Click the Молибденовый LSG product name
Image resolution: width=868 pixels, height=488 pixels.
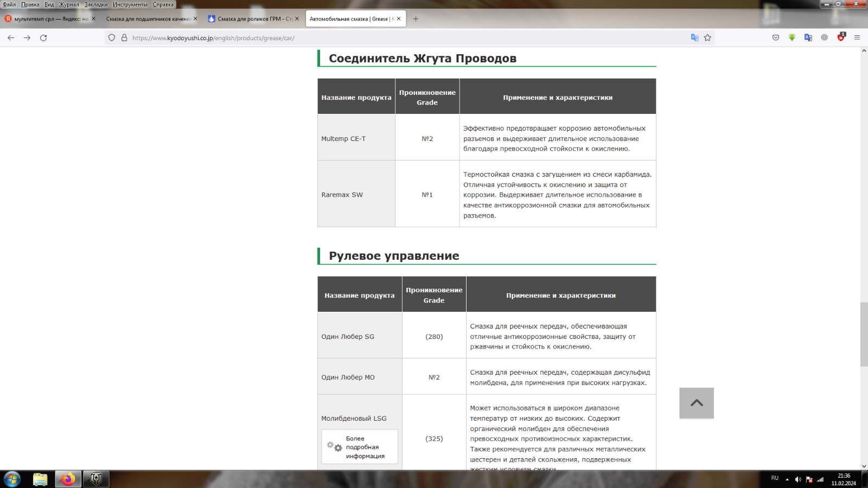click(x=354, y=419)
